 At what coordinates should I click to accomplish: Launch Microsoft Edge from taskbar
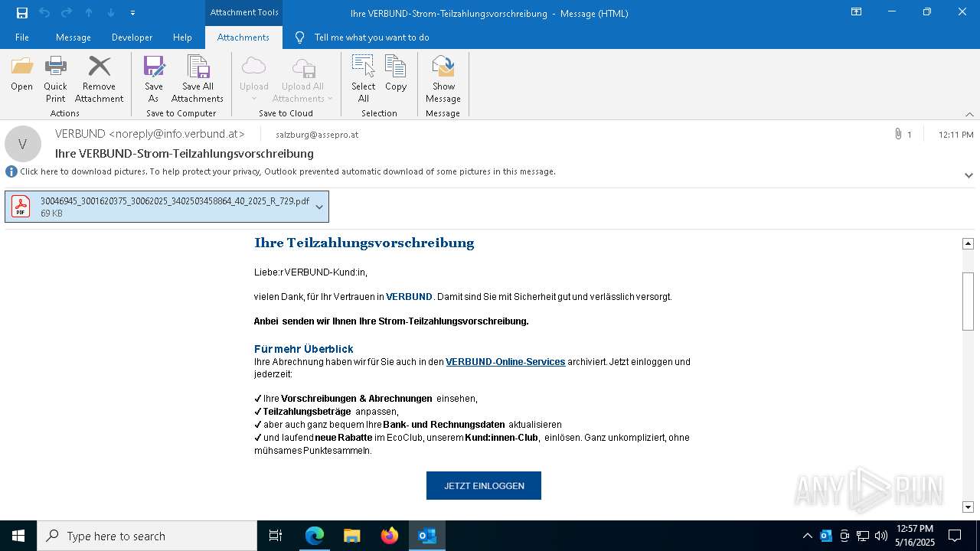coord(315,536)
